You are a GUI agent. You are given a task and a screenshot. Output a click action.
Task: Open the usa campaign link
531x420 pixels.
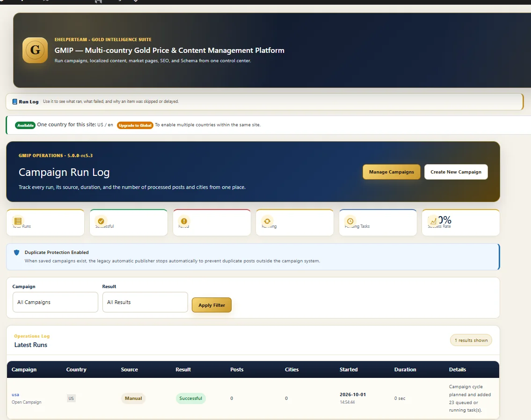click(x=15, y=395)
